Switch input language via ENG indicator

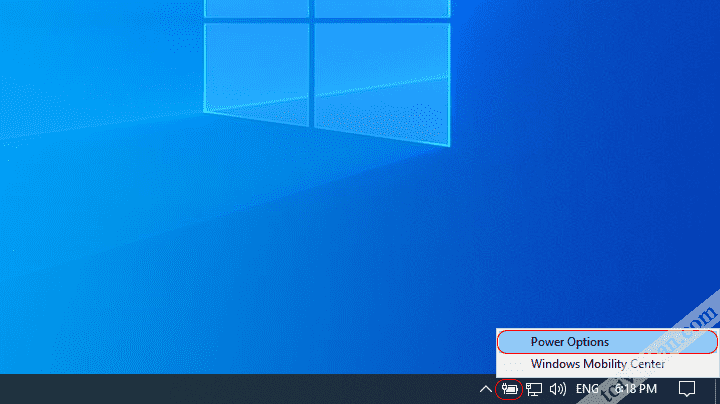point(587,389)
